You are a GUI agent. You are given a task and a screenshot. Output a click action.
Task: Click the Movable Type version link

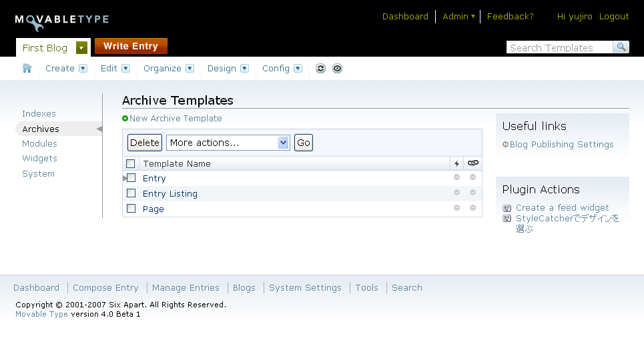pos(41,314)
